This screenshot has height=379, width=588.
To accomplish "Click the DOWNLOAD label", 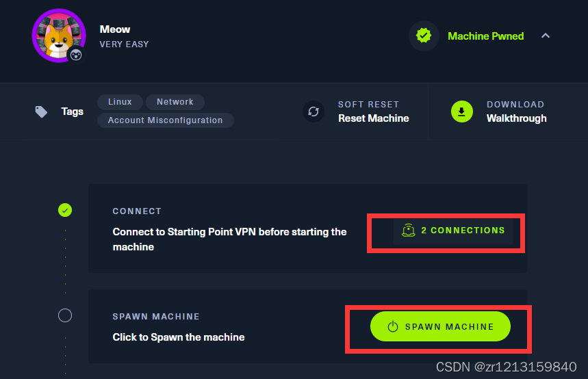I will click(x=515, y=105).
